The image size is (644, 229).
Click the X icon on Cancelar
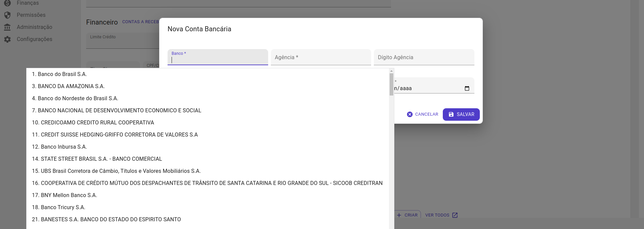(410, 114)
